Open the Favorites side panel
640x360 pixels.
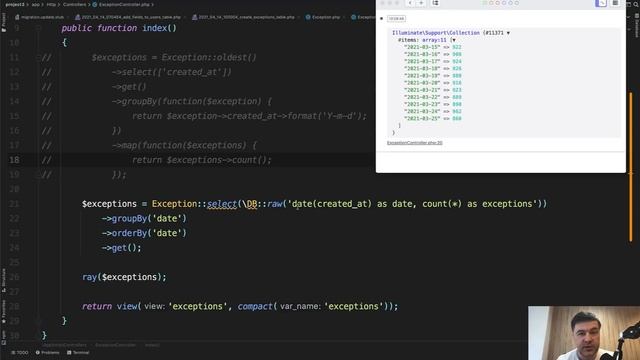[4, 312]
